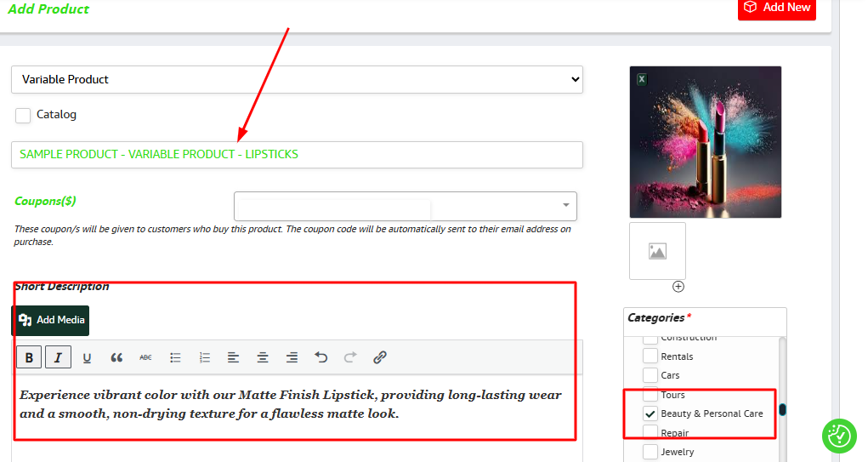The height and width of the screenshot is (462, 868).
Task: Click the Add Media button
Action: [x=50, y=320]
